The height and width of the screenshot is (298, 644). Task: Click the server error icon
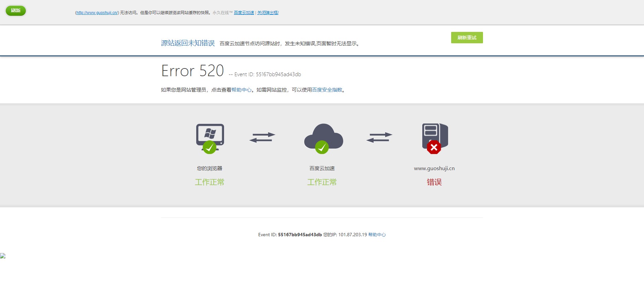[435, 139]
